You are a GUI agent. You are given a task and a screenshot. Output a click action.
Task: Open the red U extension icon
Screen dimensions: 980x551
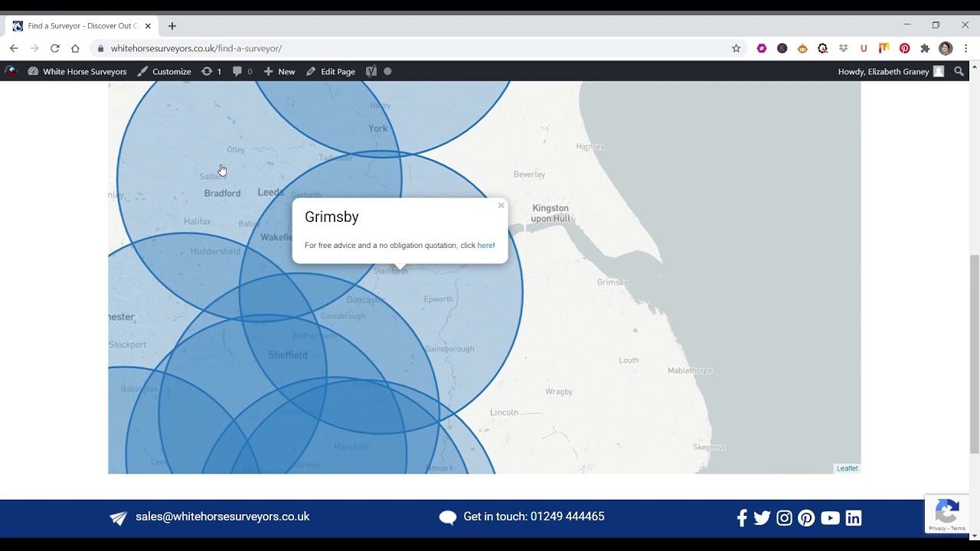point(864,48)
